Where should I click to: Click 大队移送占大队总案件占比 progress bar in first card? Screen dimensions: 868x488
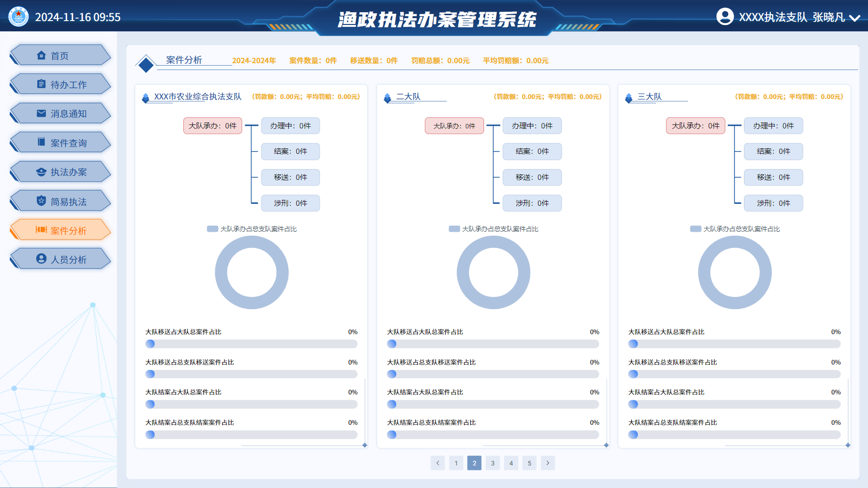pos(252,344)
